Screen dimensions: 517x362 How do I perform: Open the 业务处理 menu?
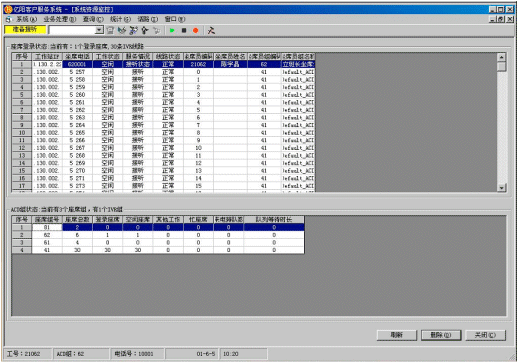pyautogui.click(x=60, y=19)
